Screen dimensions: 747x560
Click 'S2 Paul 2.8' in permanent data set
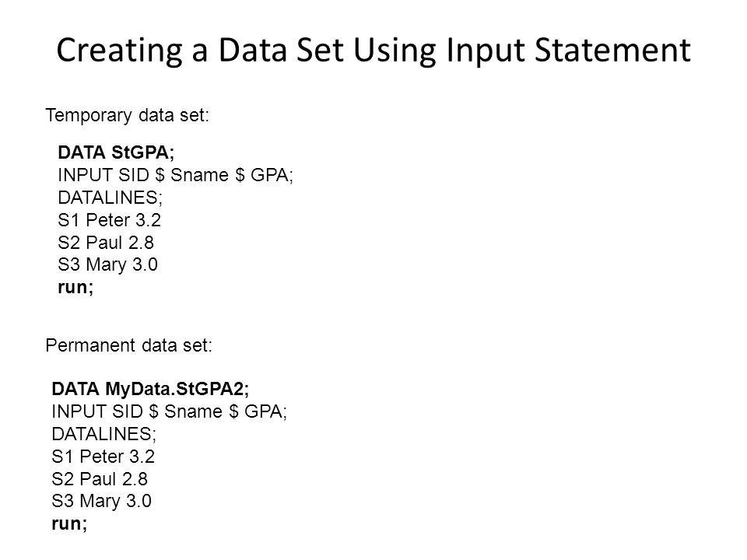coord(100,478)
